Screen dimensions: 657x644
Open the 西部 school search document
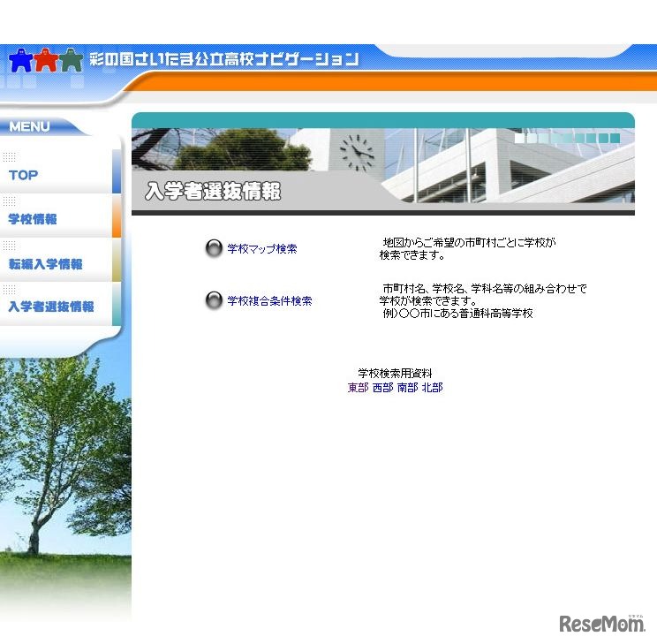[382, 388]
